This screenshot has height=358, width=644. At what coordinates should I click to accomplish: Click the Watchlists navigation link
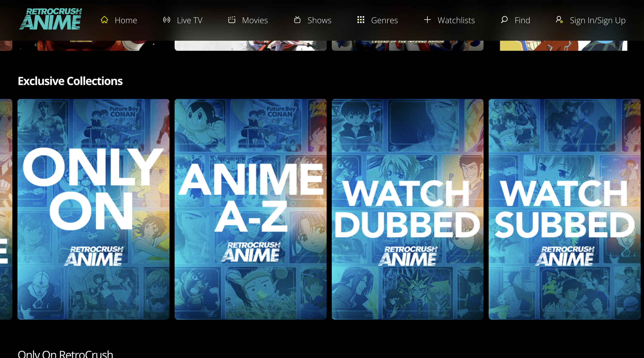[456, 20]
